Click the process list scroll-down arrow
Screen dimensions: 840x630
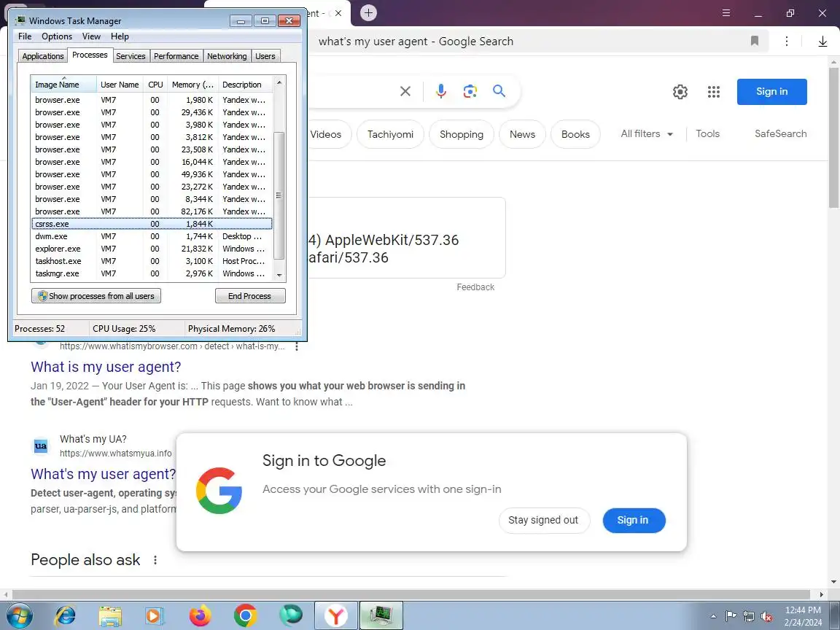point(279,275)
